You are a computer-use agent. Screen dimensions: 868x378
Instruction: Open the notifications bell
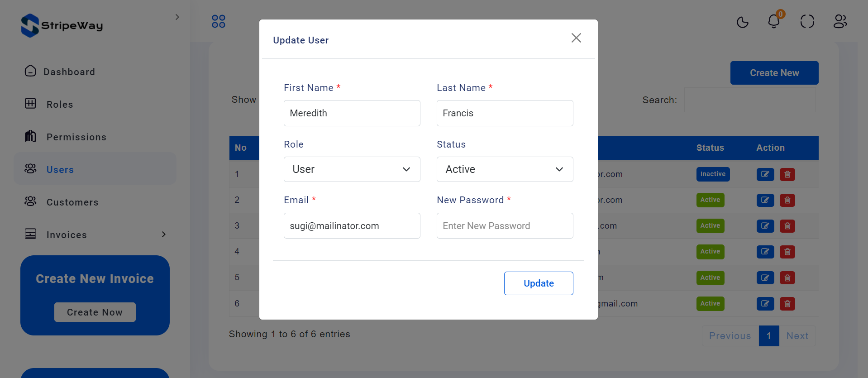[x=774, y=21]
